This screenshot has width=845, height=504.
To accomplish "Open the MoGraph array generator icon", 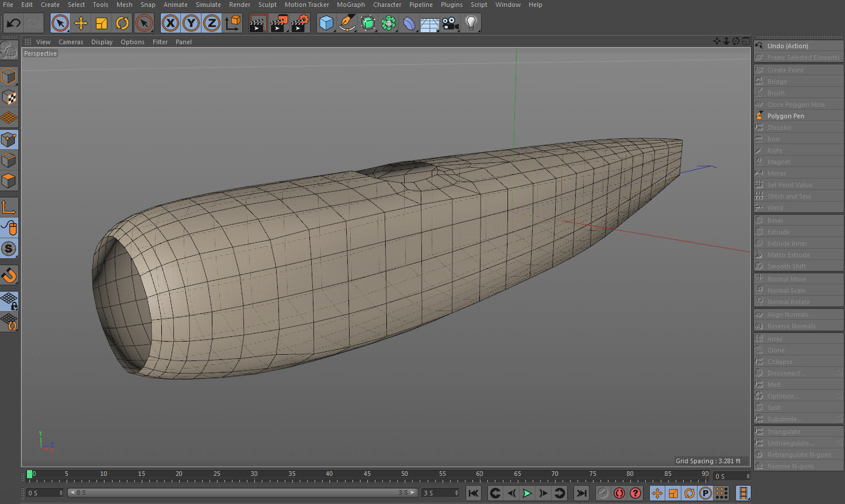I will pos(389,24).
